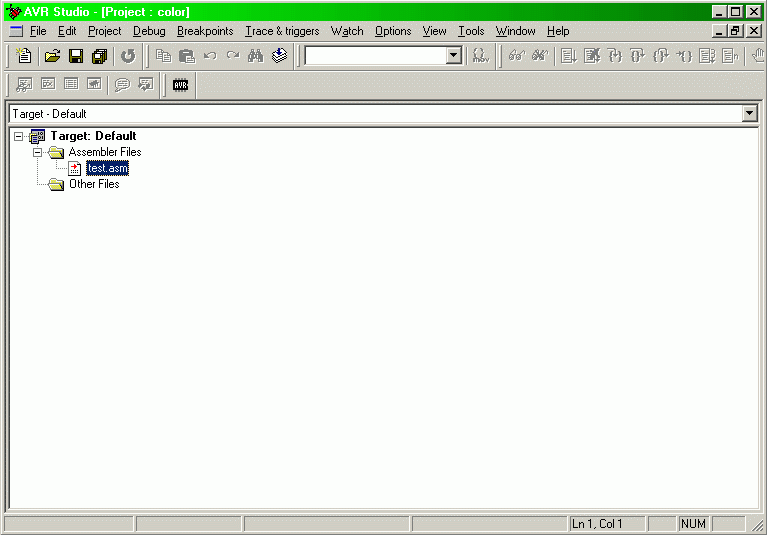Click the Step Out braces icon

[660, 56]
